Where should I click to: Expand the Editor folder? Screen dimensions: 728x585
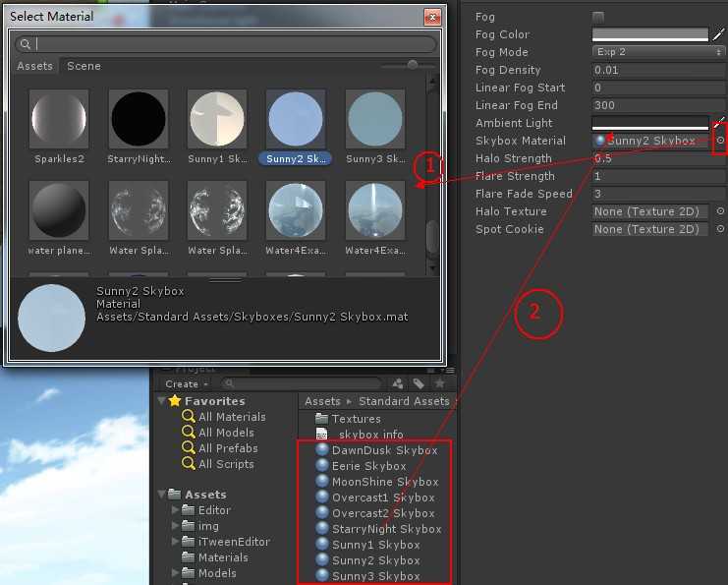coord(175,510)
